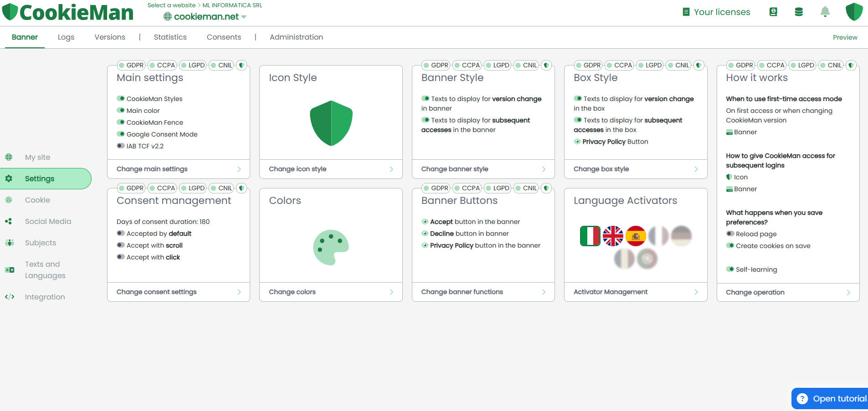Switch to the Logs tab

click(x=66, y=37)
